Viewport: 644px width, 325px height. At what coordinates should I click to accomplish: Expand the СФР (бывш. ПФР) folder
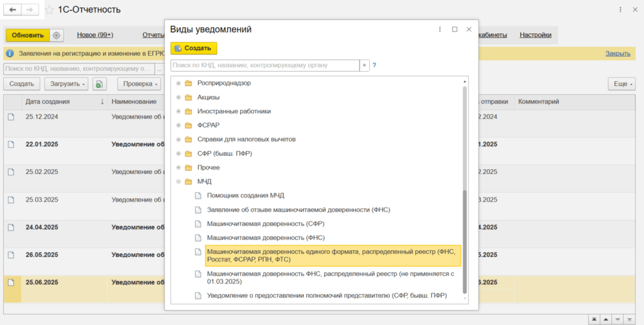179,153
